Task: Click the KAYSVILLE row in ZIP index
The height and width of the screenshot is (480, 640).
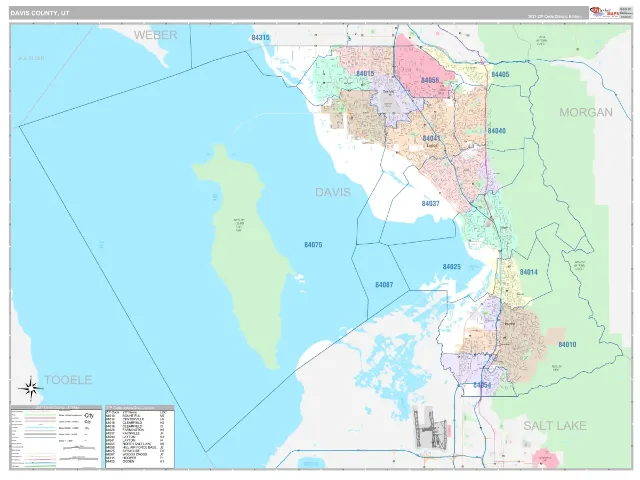Action: pos(135,433)
